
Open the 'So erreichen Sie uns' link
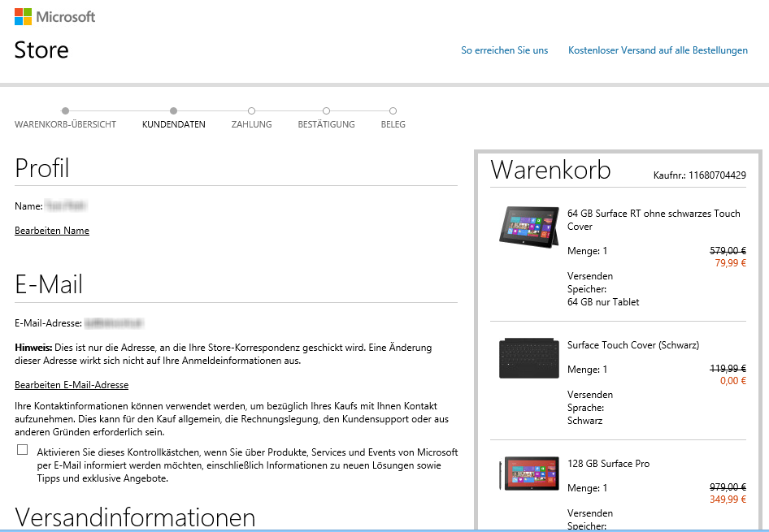coord(504,50)
